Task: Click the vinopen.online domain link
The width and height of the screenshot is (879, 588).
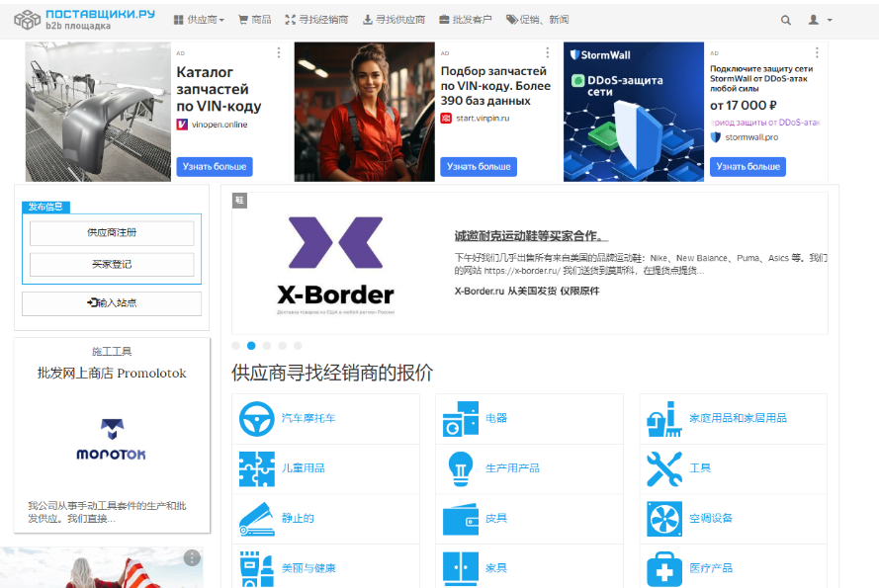Action: coord(220,125)
